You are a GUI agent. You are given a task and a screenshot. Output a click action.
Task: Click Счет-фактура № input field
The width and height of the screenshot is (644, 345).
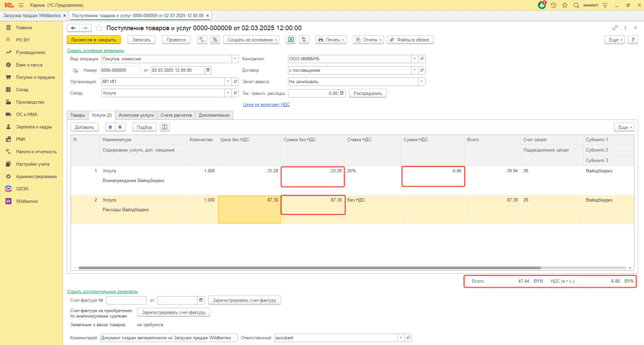pyautogui.click(x=126, y=300)
